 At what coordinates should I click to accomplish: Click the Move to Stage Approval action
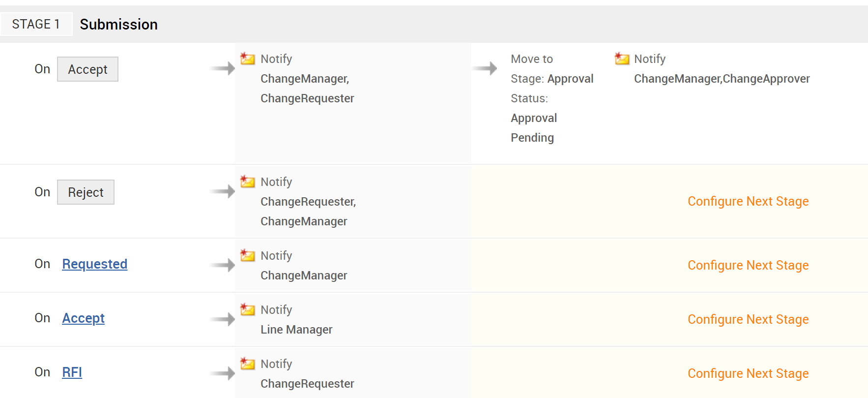click(x=551, y=79)
